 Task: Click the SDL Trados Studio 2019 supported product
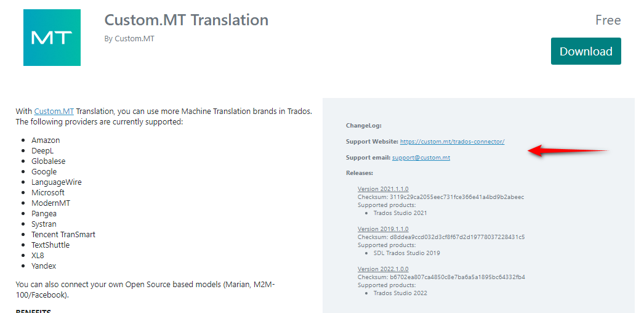coord(406,253)
